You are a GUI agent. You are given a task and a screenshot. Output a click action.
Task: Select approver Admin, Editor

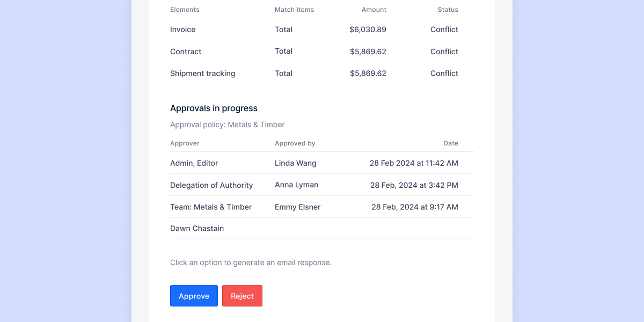pos(194,163)
